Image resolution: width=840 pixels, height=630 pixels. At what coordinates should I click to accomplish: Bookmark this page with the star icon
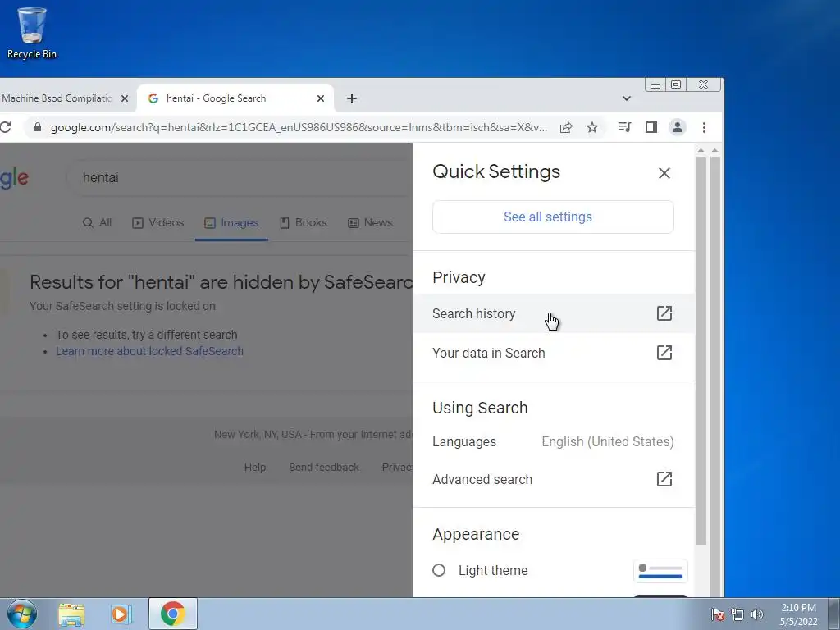point(592,127)
